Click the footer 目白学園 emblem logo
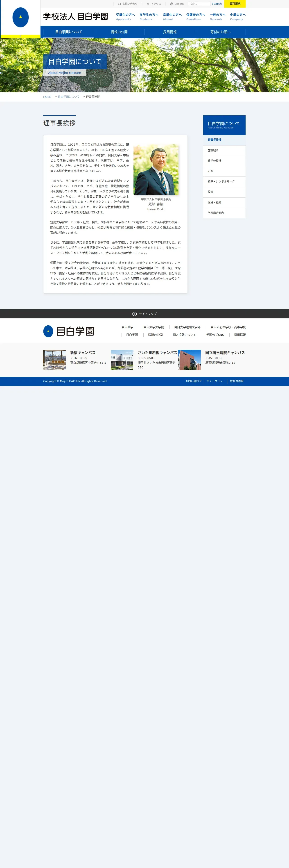289x868 pixels. pos(48,331)
